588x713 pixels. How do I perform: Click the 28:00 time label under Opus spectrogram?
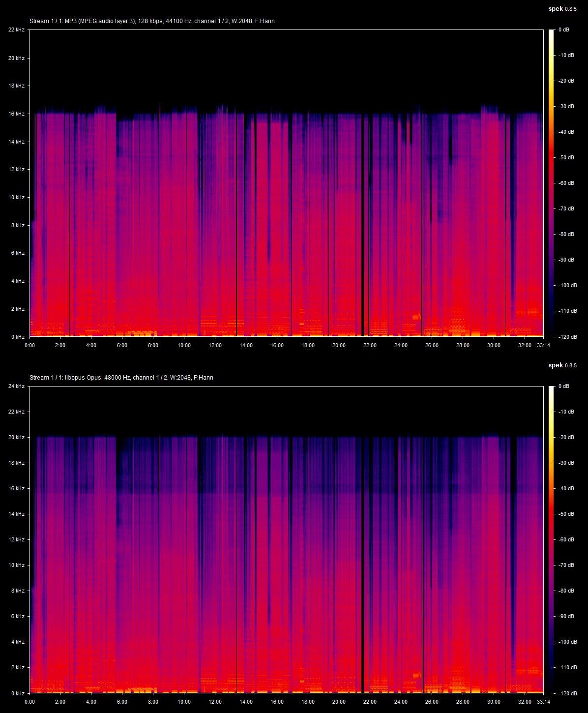click(x=463, y=702)
